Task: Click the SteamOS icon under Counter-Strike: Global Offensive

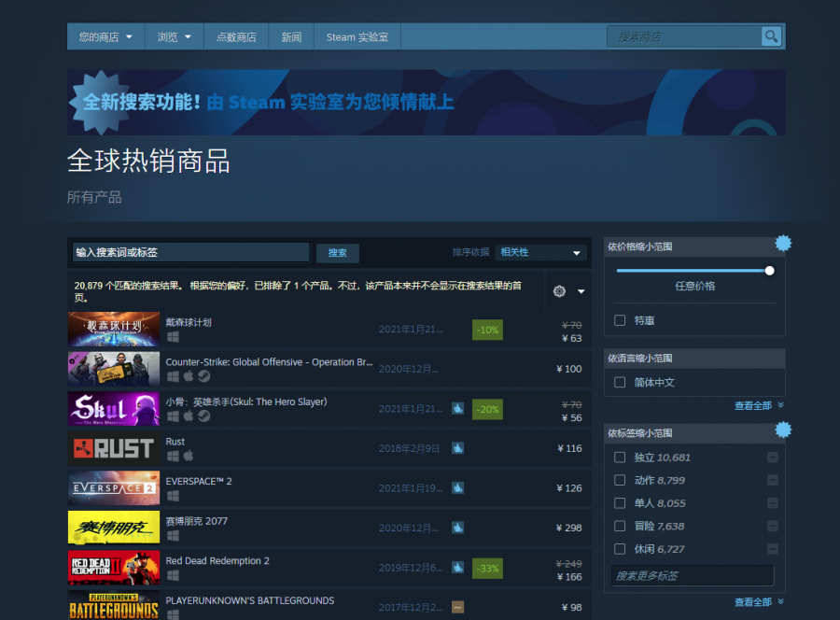Action: [203, 376]
